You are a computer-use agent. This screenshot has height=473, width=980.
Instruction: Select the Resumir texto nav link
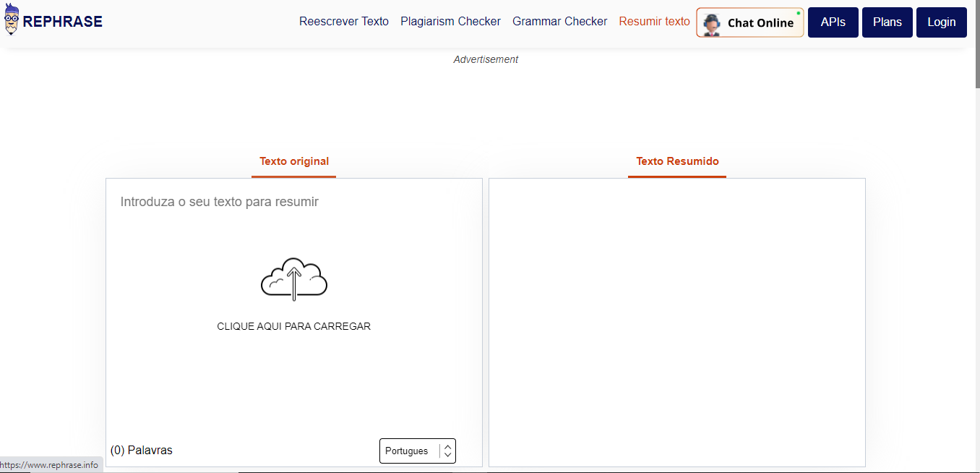coord(654,22)
